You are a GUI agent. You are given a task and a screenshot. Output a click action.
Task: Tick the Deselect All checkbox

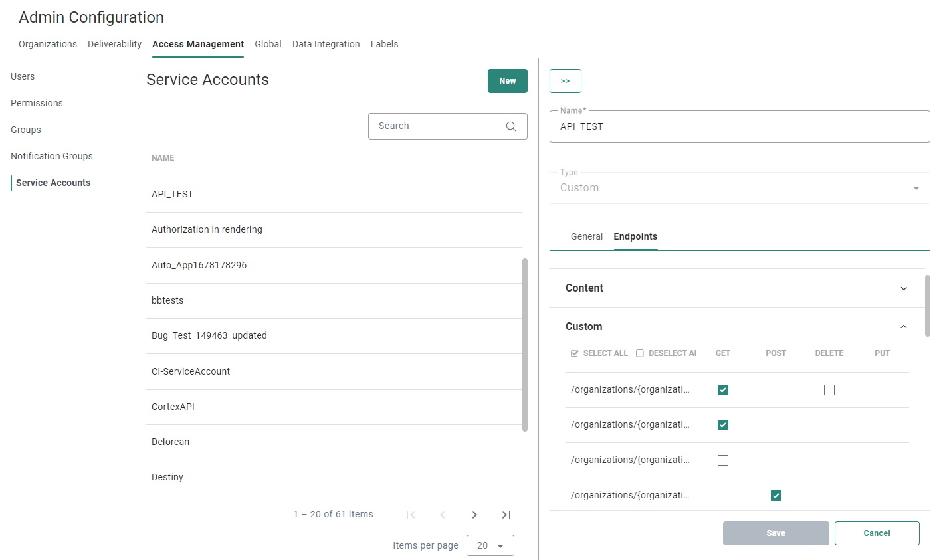click(x=640, y=353)
